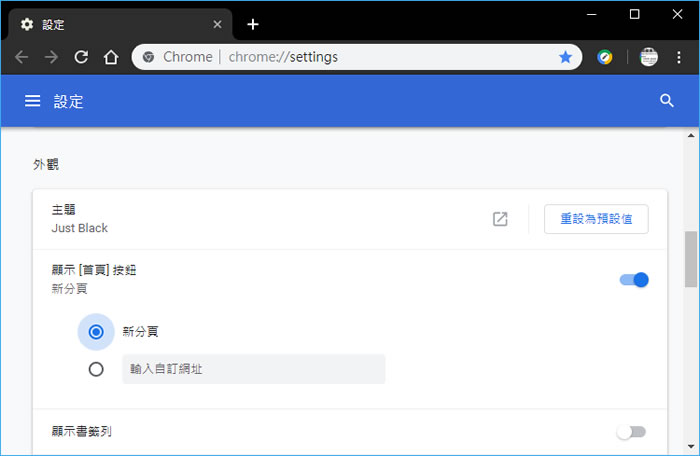Click the Chrome site info icon
Image resolution: width=700 pixels, height=456 pixels.
[148, 57]
